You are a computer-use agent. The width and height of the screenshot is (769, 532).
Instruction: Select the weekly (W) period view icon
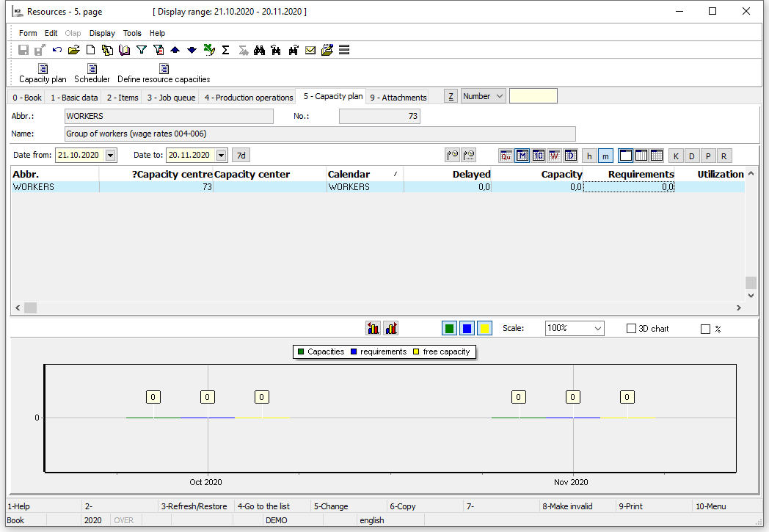[x=554, y=156]
